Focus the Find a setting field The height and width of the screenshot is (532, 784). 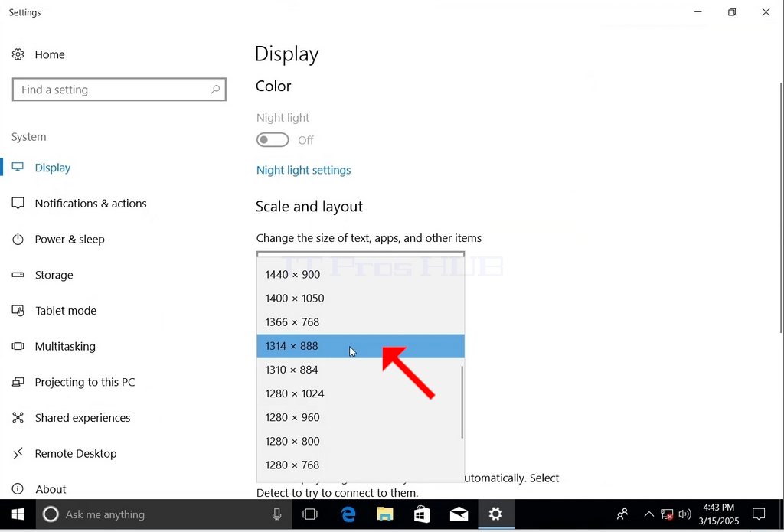(119, 90)
